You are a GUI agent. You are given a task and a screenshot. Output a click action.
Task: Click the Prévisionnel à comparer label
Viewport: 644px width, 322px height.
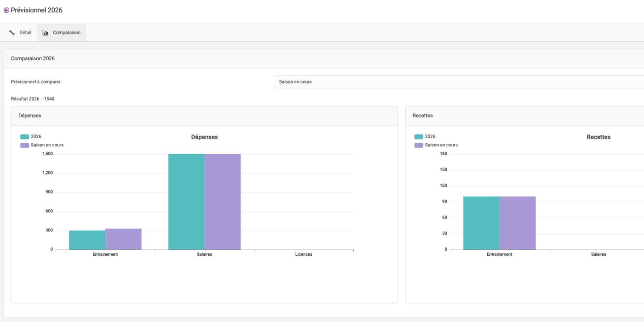(x=36, y=82)
